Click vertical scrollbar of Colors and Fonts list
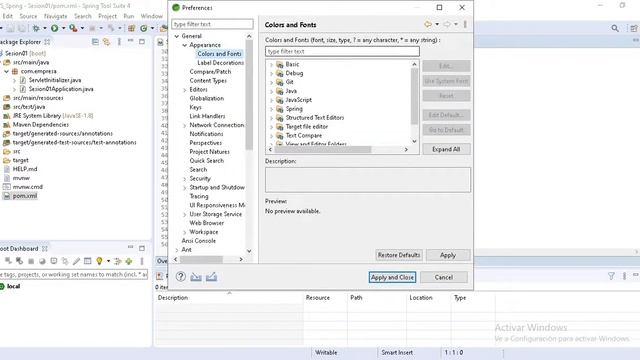640x360 pixels. (x=414, y=96)
